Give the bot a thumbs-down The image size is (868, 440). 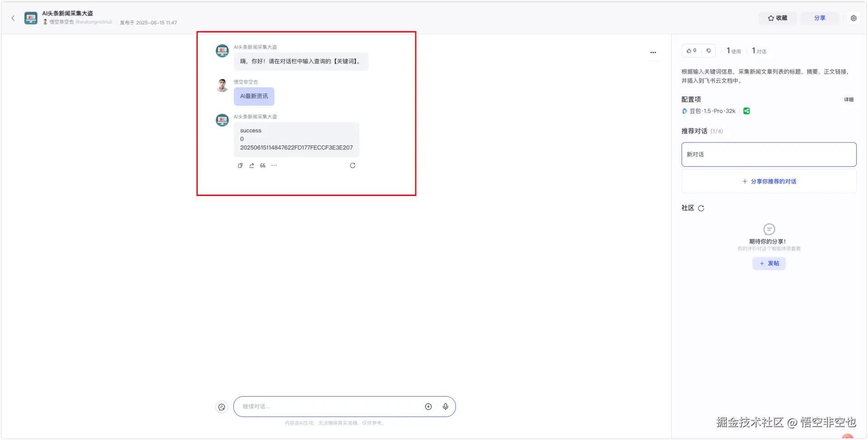(709, 51)
